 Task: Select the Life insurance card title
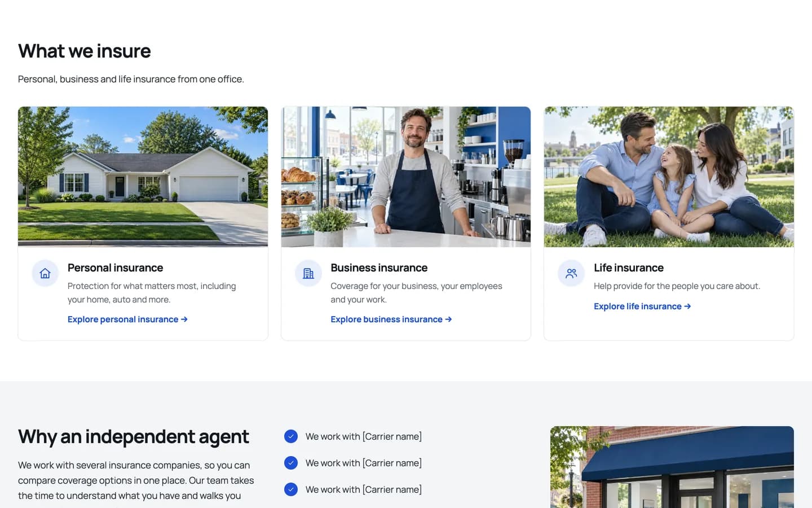point(629,268)
